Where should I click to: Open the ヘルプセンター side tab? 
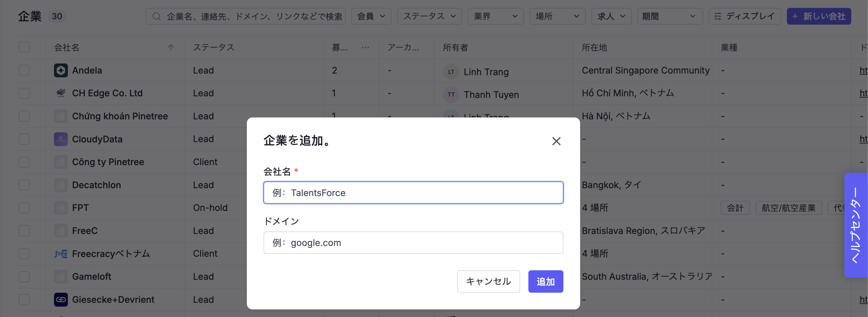(856, 225)
